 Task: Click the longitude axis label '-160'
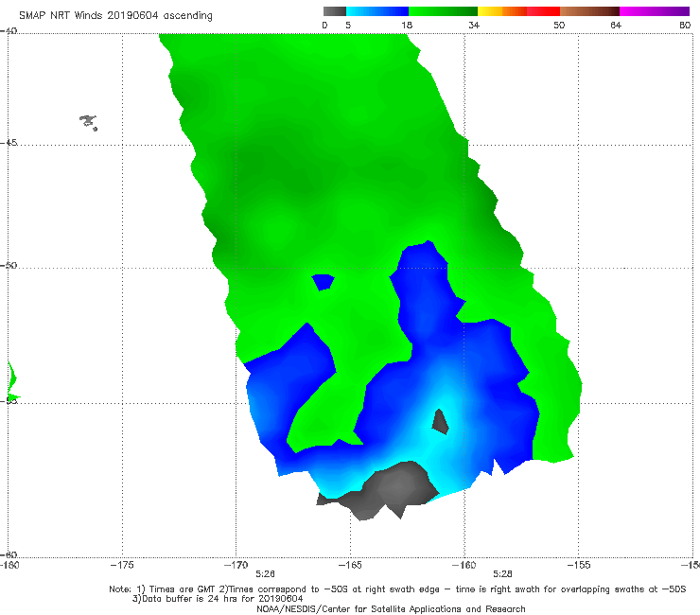(464, 565)
